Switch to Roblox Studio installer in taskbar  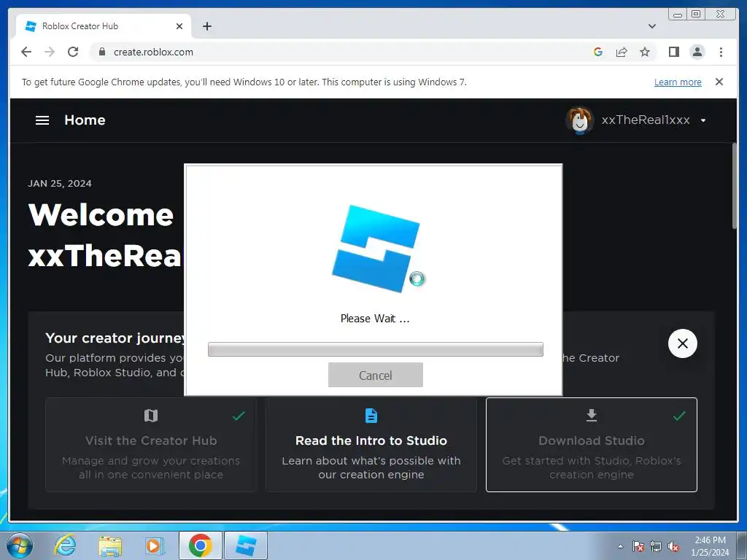pos(245,545)
